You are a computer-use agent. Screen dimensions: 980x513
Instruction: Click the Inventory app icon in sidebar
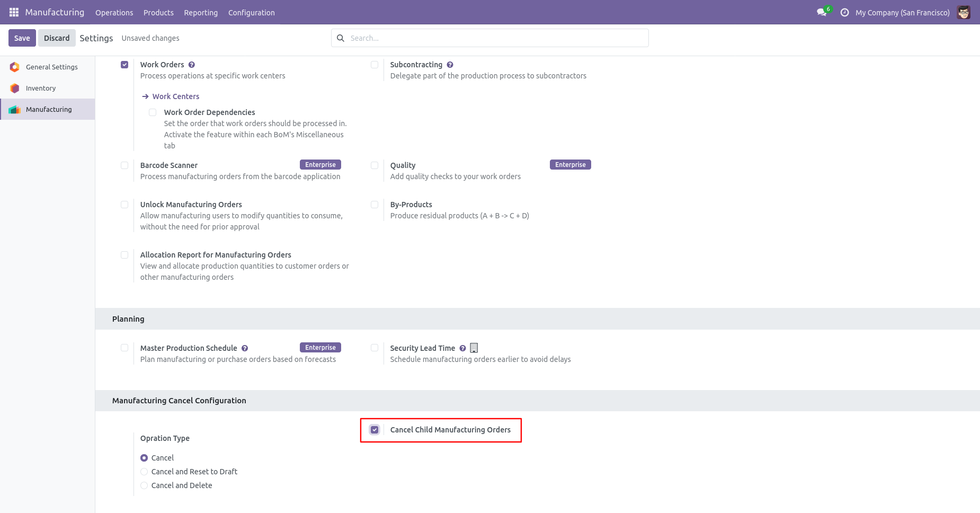15,88
